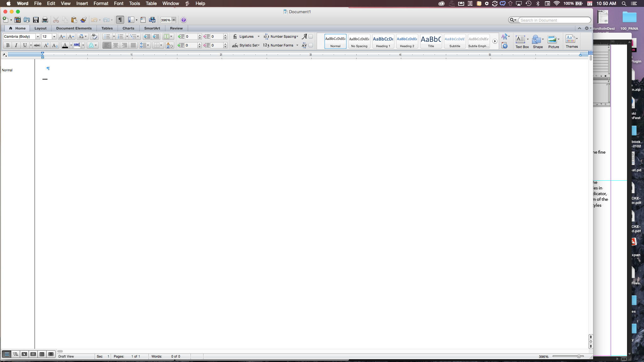Select the Home ribbon tab
This screenshot has height=362, width=644.
pos(20,28)
